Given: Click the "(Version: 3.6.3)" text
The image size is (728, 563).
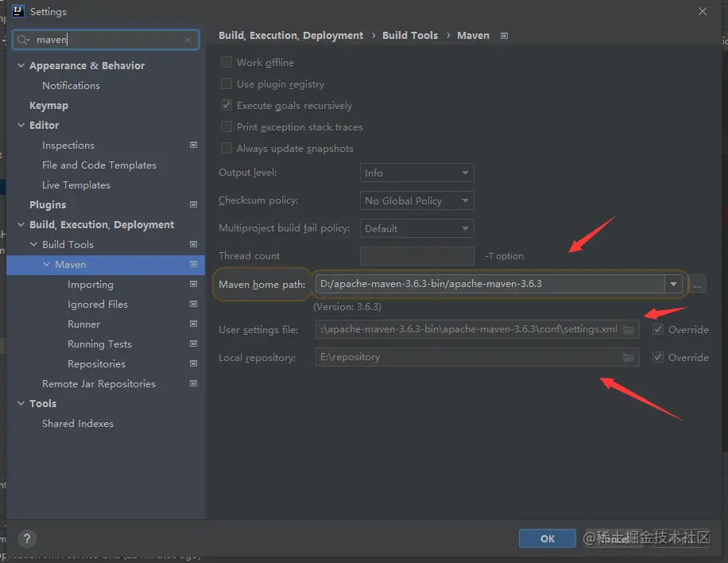Looking at the screenshot, I should click(x=347, y=307).
